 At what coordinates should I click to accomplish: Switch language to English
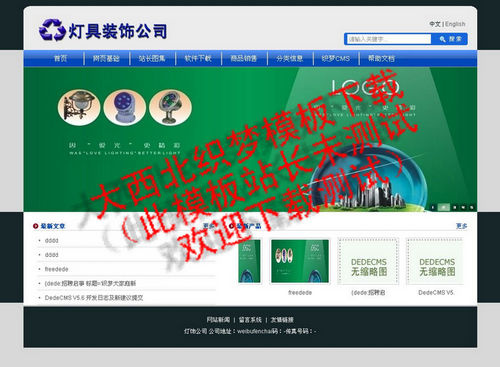pos(455,24)
